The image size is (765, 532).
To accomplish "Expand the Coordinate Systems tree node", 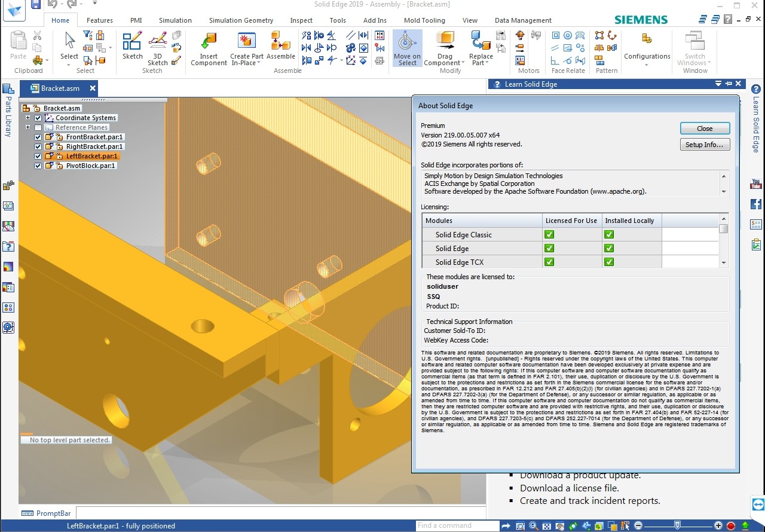I will pos(27,118).
